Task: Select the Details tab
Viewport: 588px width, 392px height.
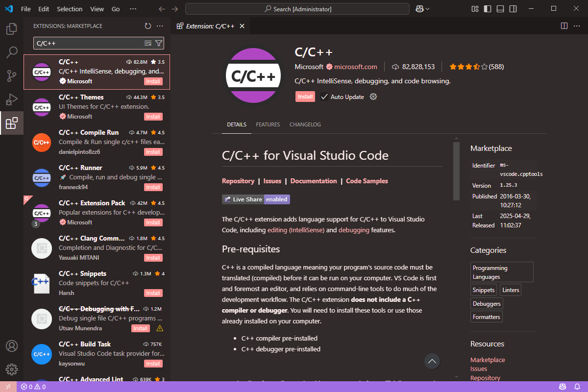Action: pyautogui.click(x=237, y=124)
